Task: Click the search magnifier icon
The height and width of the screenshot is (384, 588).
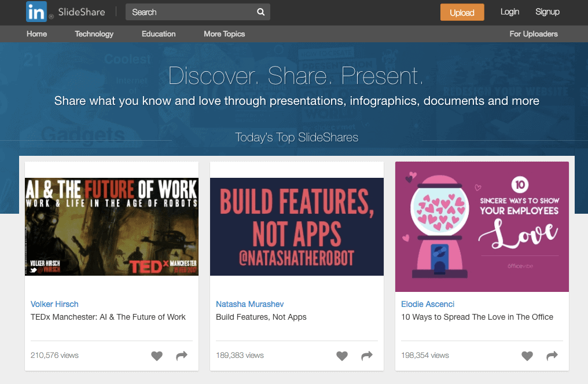Action: pyautogui.click(x=260, y=12)
